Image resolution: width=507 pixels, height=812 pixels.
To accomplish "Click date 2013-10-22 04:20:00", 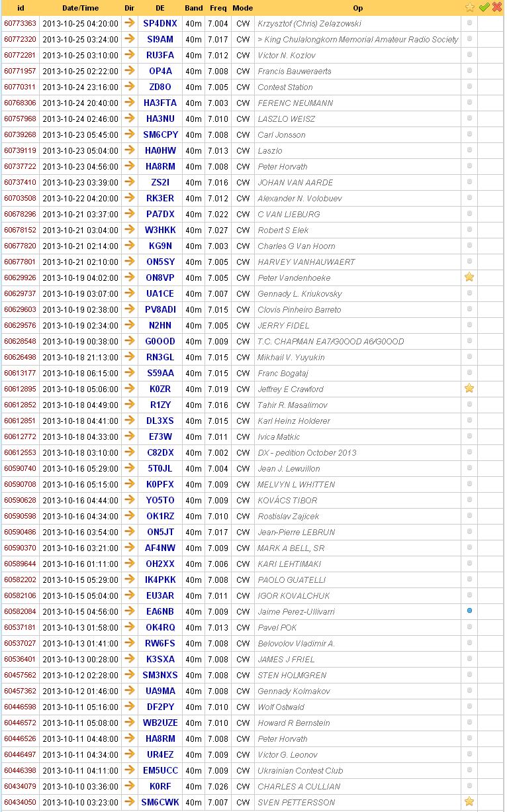I will point(81,198).
